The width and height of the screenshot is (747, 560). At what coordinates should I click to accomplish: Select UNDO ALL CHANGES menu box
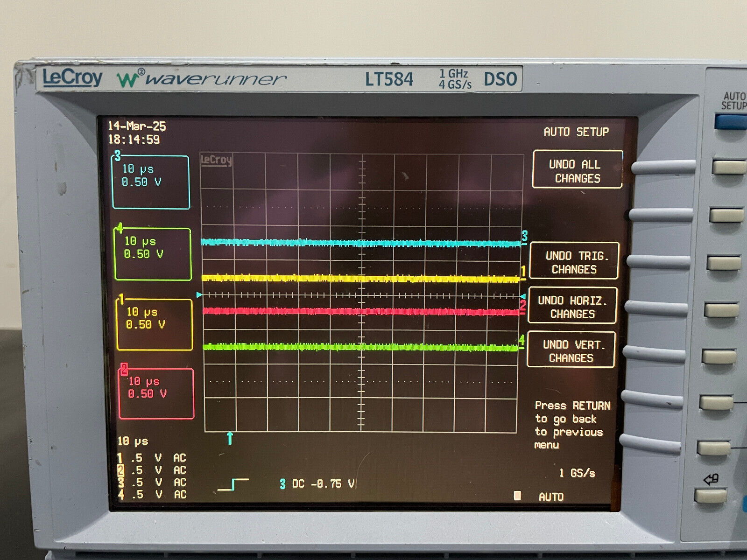(x=578, y=169)
